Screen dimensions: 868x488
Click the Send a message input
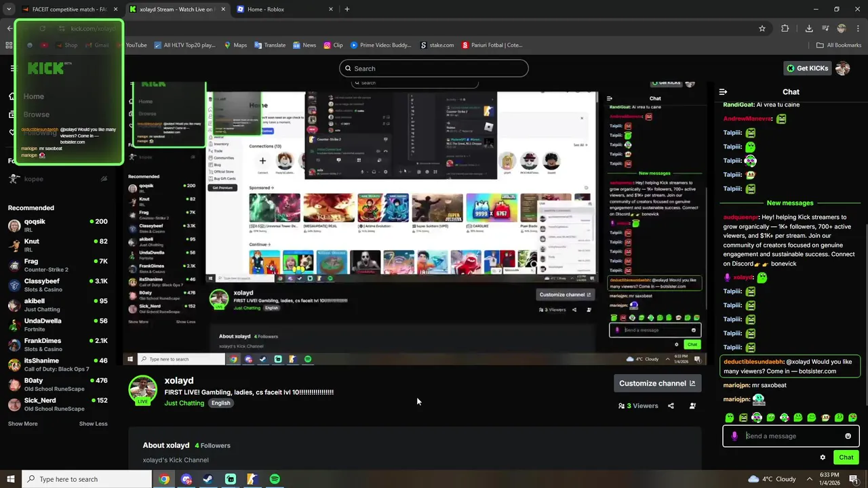click(791, 436)
